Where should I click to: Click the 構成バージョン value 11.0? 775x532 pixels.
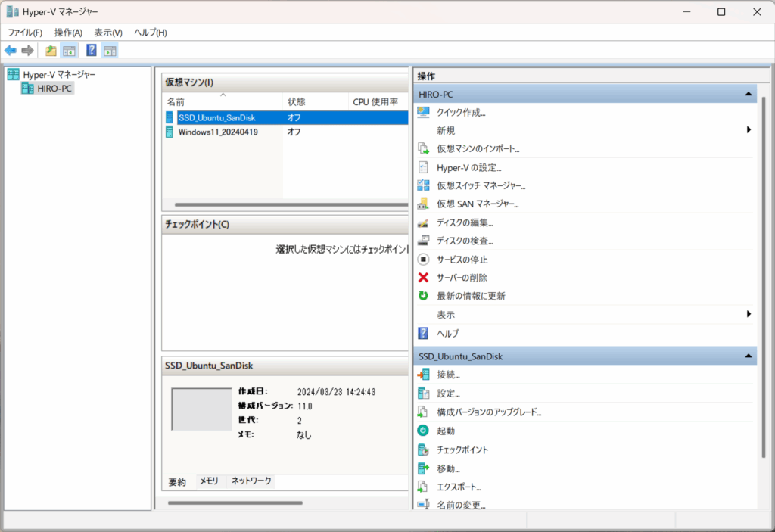[305, 406]
